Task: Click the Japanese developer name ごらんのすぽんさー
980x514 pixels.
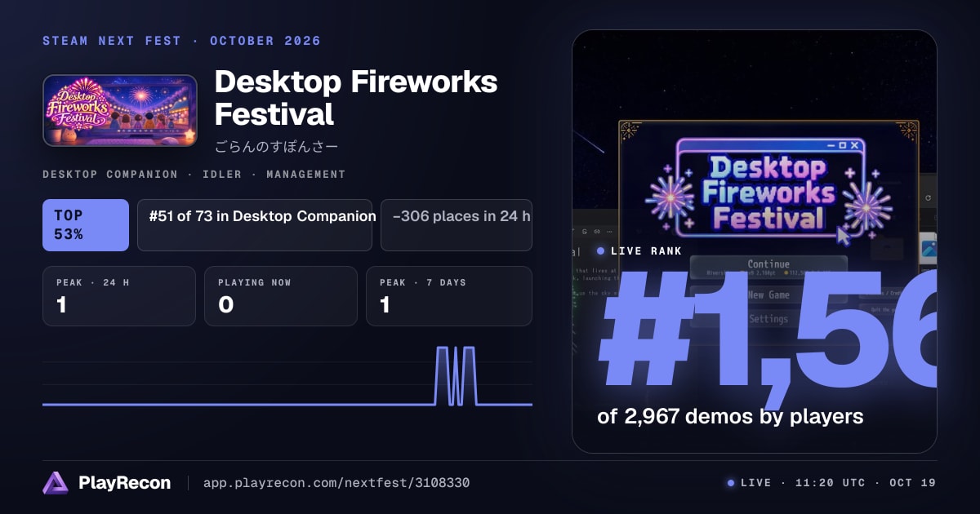Action: [x=276, y=147]
